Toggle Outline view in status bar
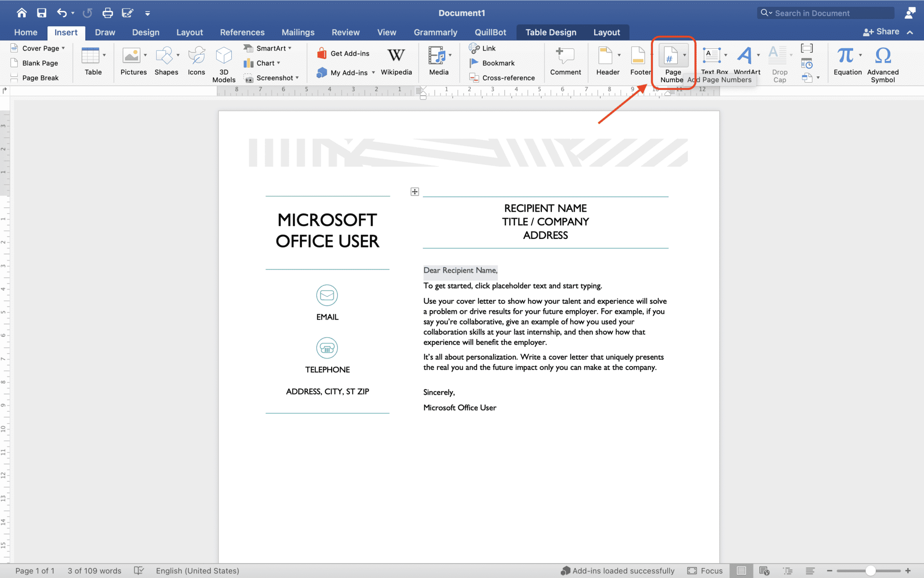The image size is (924, 578). 788,570
